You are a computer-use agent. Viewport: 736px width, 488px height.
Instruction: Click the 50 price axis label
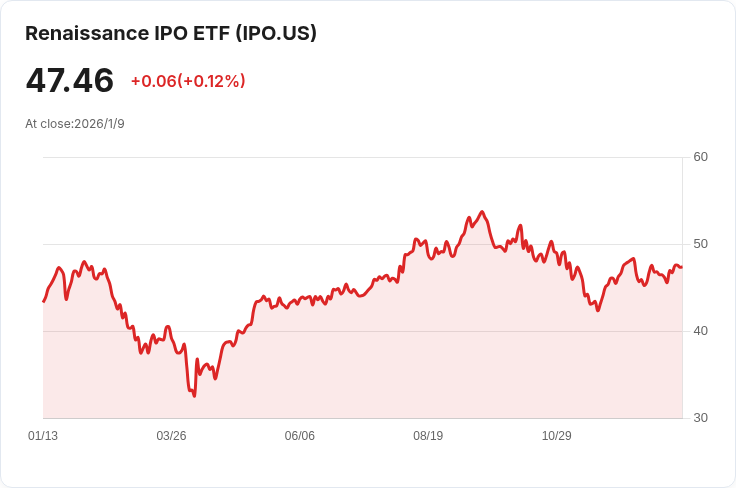click(700, 244)
